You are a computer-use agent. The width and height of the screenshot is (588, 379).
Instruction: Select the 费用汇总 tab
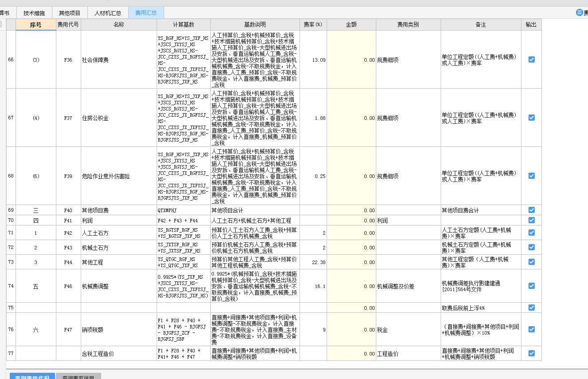point(146,13)
